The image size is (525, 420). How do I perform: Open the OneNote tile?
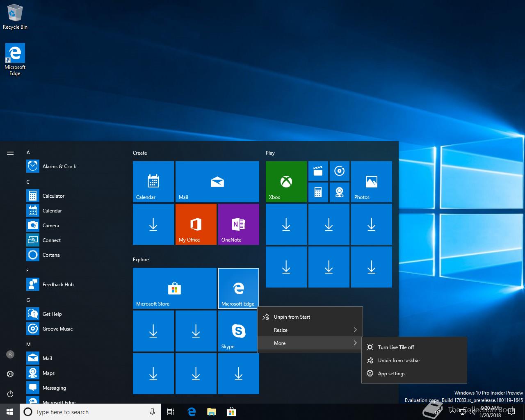(239, 224)
